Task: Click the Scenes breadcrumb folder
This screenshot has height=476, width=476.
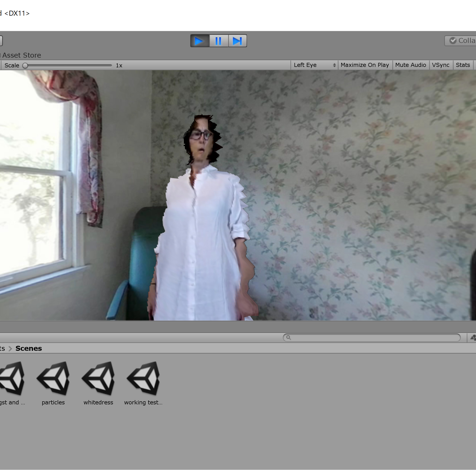Action: pyautogui.click(x=29, y=348)
